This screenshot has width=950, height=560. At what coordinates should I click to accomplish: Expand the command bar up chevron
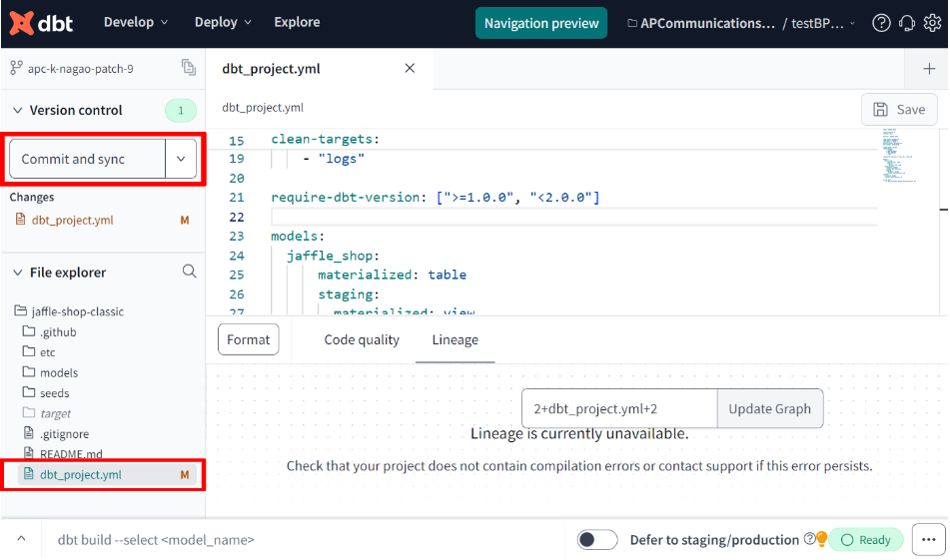[21, 538]
